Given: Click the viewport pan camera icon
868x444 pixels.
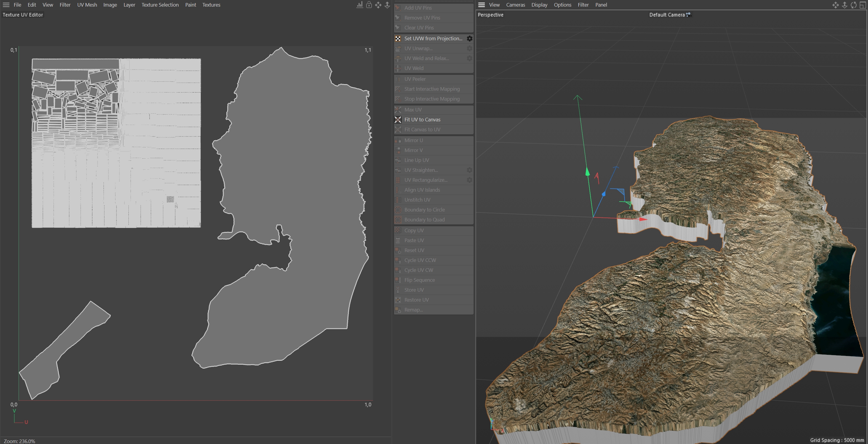Looking at the screenshot, I should click(x=835, y=5).
